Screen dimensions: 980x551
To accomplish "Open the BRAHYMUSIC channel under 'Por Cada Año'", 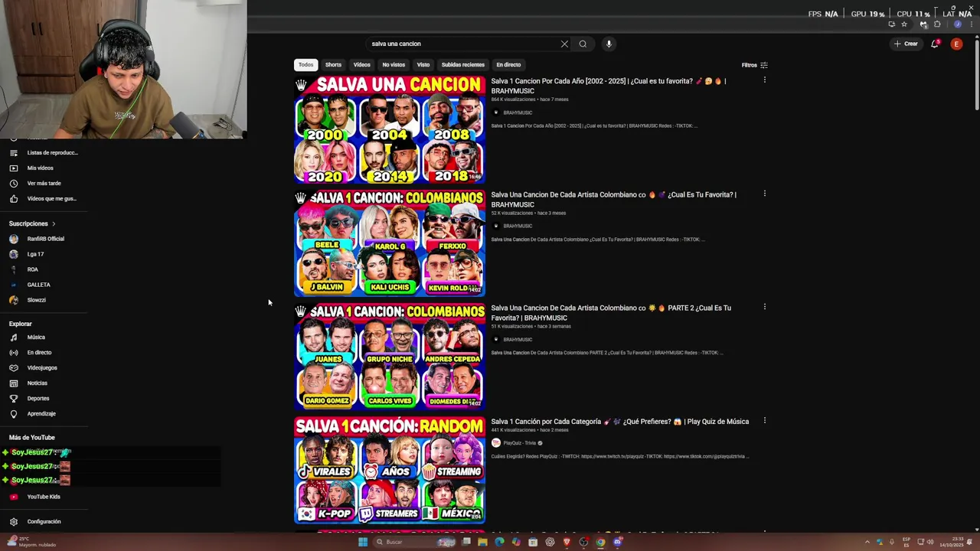I will point(518,112).
